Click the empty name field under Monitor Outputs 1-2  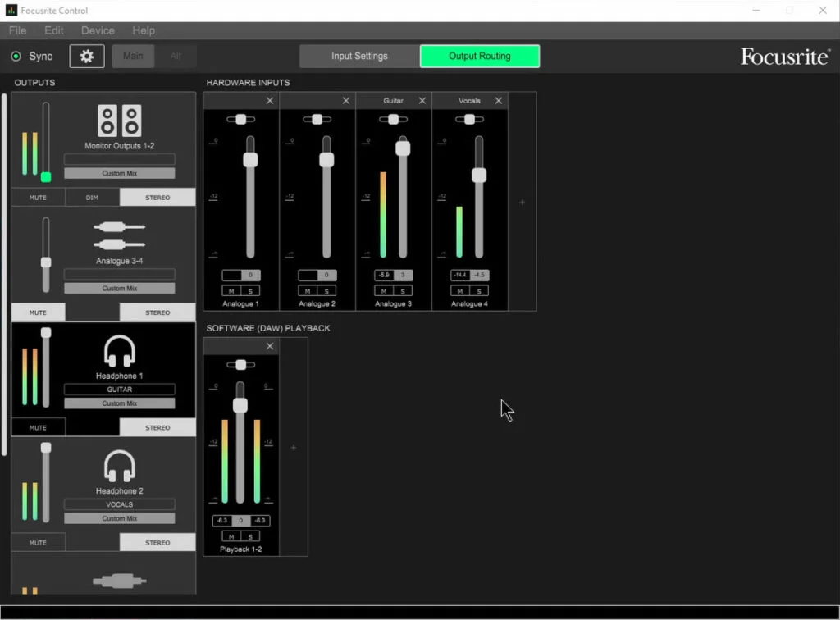pos(120,159)
